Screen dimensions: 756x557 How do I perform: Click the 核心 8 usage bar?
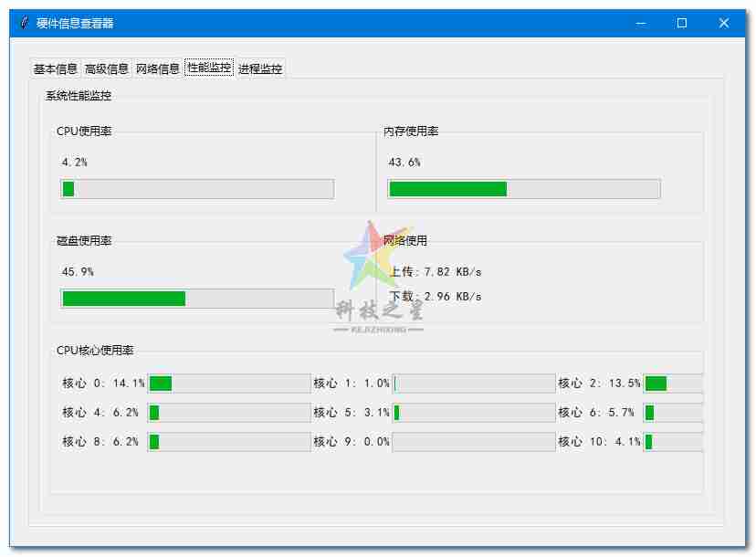coord(229,442)
